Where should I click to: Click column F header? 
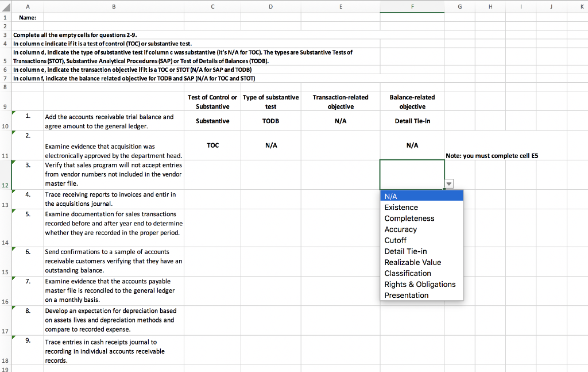(411, 6)
